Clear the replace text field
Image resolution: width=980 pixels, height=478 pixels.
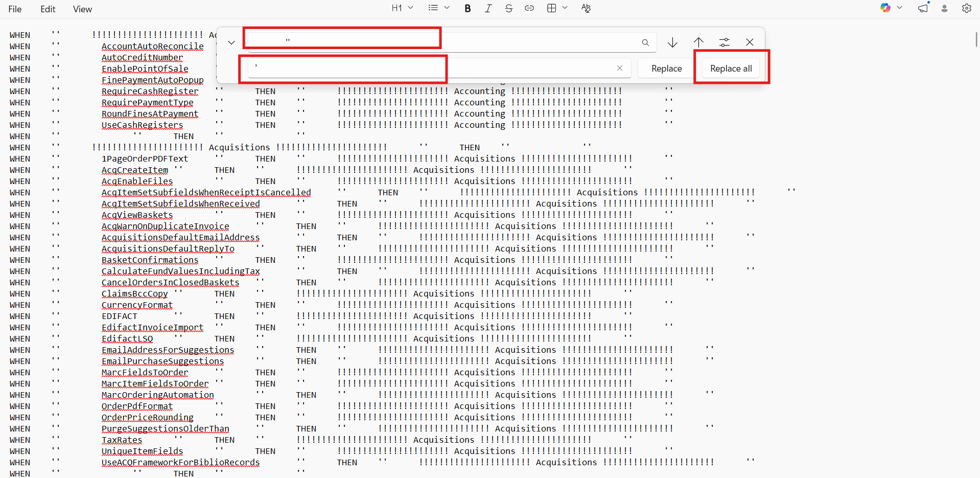click(619, 68)
